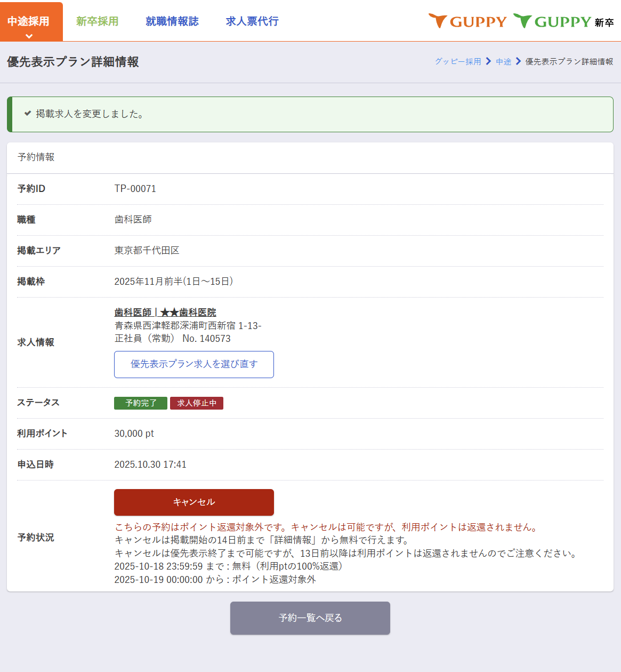Viewport: 621px width, 672px height.
Task: Expand the chevron under 中途採用
Action: [x=29, y=36]
